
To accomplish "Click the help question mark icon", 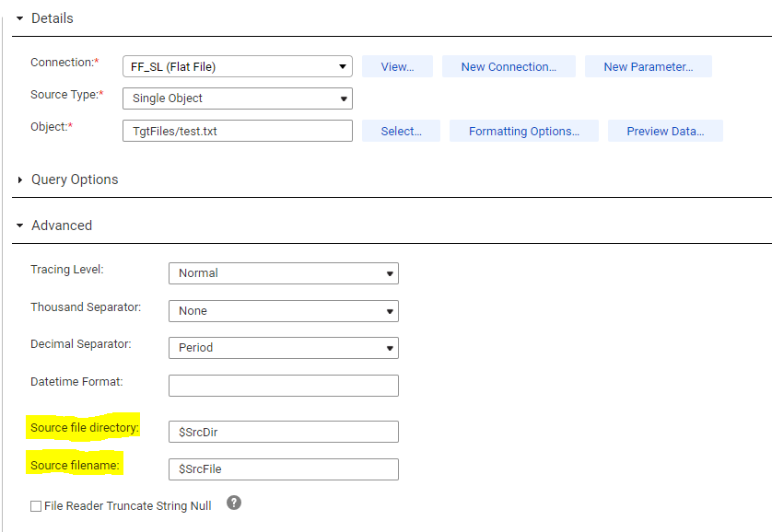I will tap(234, 503).
